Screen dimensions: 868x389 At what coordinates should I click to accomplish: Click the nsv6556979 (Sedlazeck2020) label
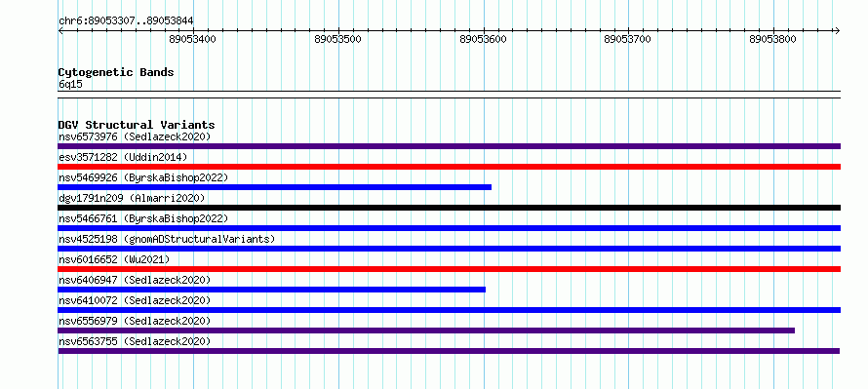135,321
